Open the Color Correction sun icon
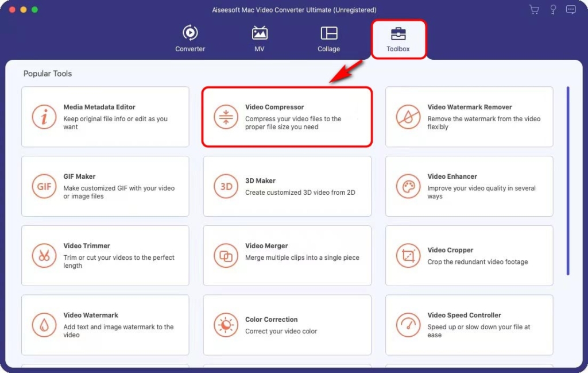This screenshot has height=373, width=588. 226,325
